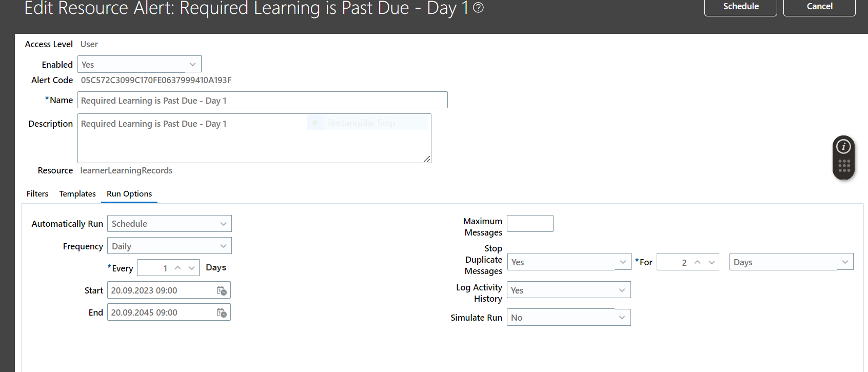868x372 pixels.
Task: Expand the Enabled dropdown
Action: tap(140, 64)
